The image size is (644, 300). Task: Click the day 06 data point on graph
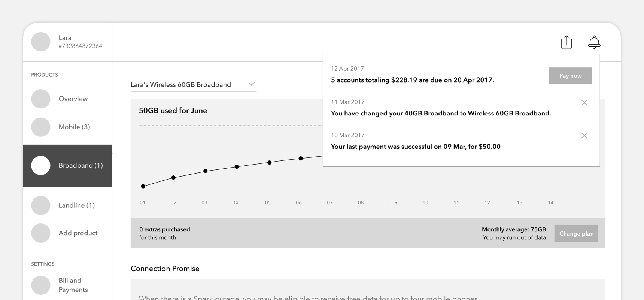pos(301,159)
